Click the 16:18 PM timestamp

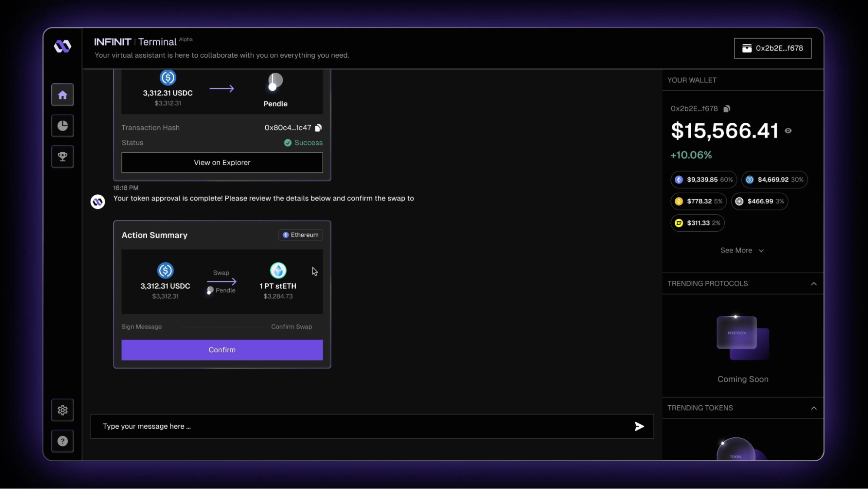point(126,188)
